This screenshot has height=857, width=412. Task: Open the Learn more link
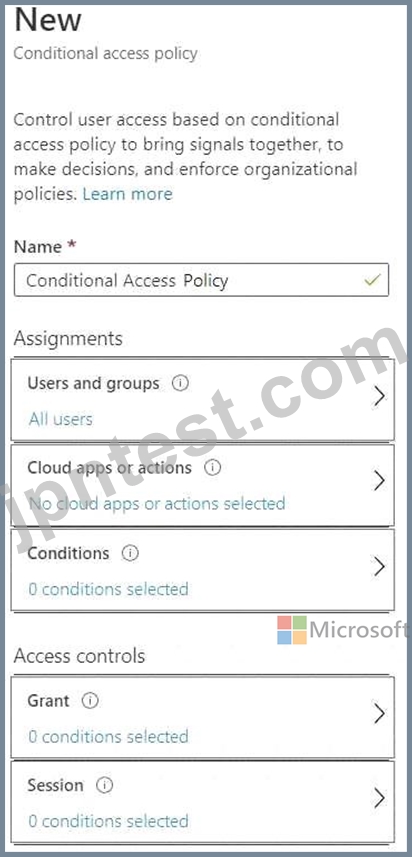(127, 193)
